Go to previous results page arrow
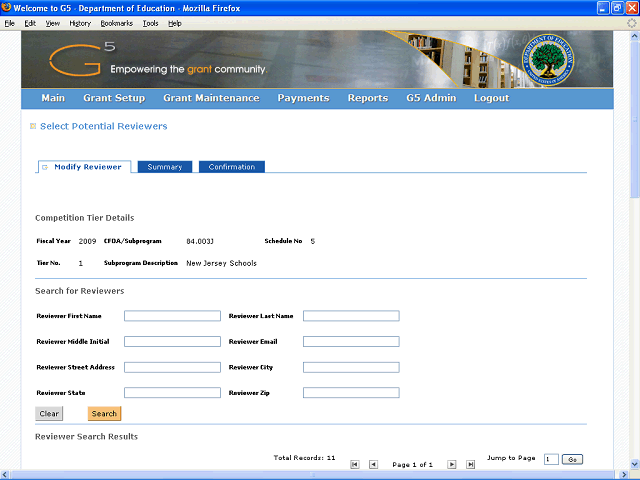The image size is (640, 480). click(x=373, y=464)
